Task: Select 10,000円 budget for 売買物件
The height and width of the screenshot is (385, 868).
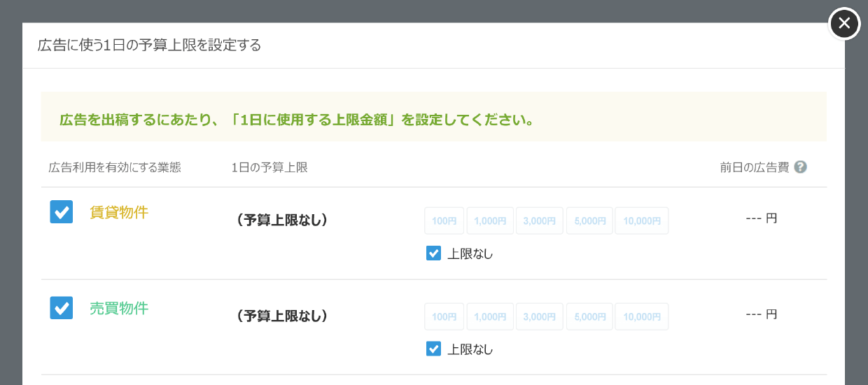Action: 641,316
